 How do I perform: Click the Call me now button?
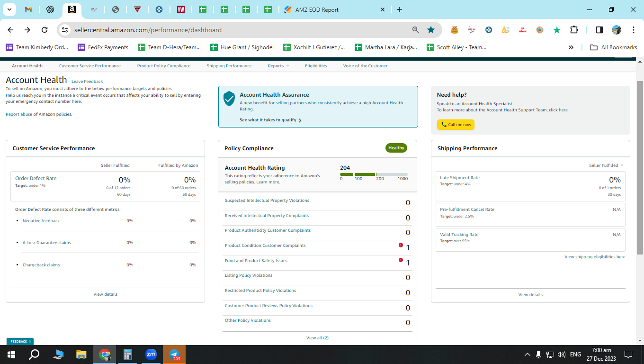(456, 125)
